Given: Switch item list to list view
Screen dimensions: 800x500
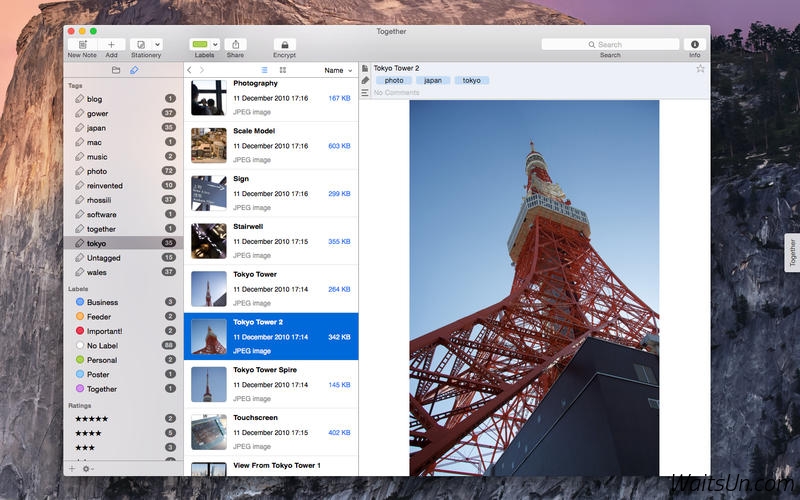Looking at the screenshot, I should [x=264, y=70].
